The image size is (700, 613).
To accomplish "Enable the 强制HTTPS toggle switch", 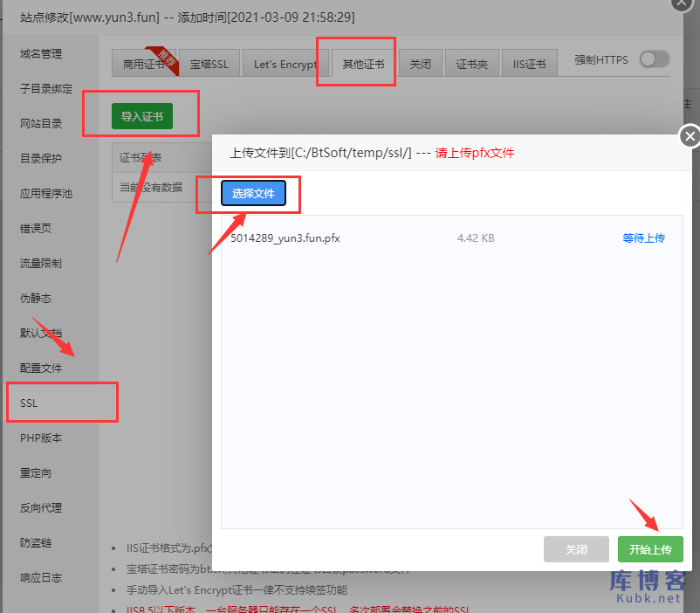I will pyautogui.click(x=654, y=59).
